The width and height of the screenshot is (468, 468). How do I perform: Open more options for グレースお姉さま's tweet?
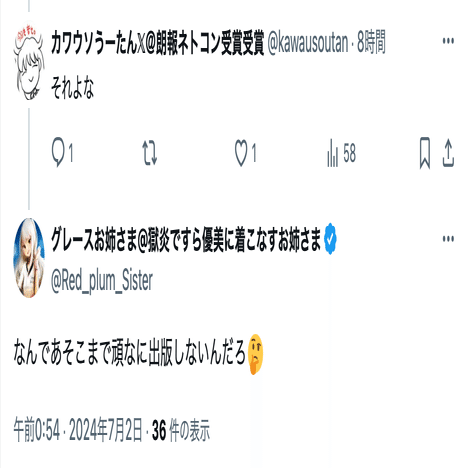(448, 239)
